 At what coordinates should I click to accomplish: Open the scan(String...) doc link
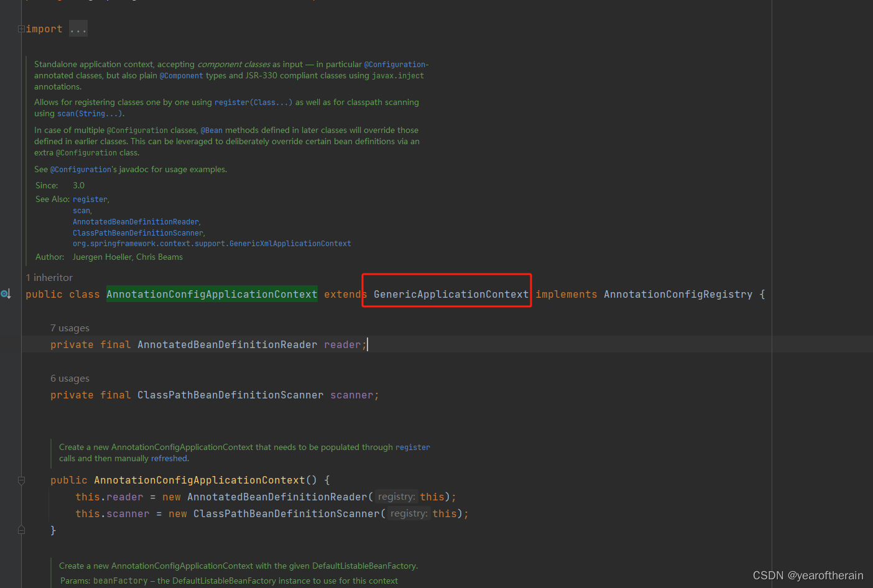90,114
